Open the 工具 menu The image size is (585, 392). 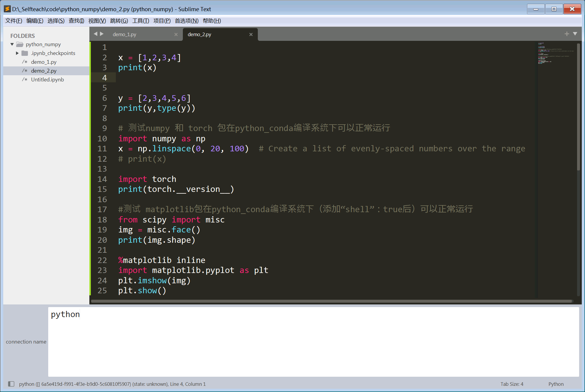[x=141, y=21]
